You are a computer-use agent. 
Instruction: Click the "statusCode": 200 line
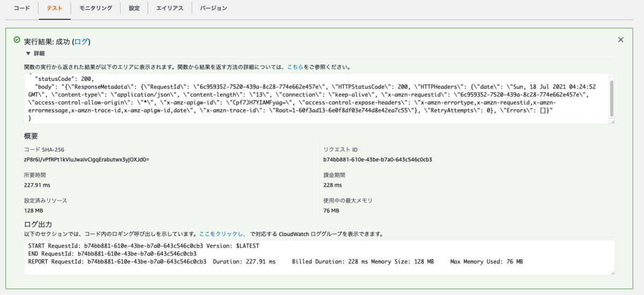(64, 79)
